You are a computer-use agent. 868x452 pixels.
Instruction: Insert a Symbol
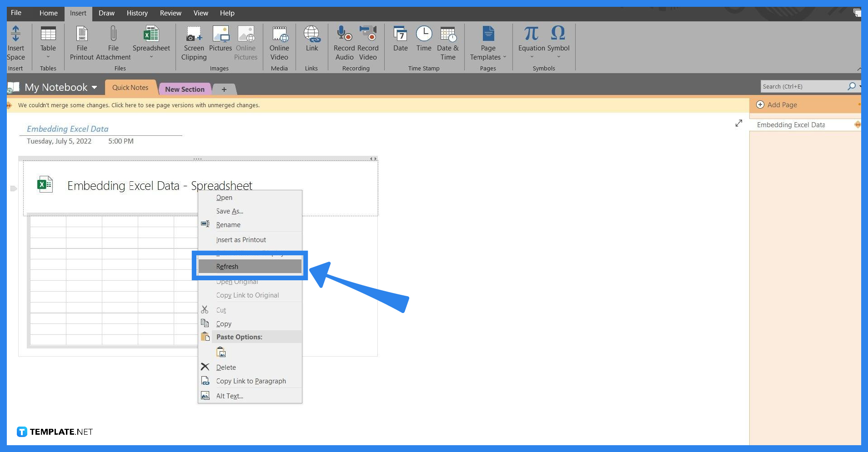557,41
